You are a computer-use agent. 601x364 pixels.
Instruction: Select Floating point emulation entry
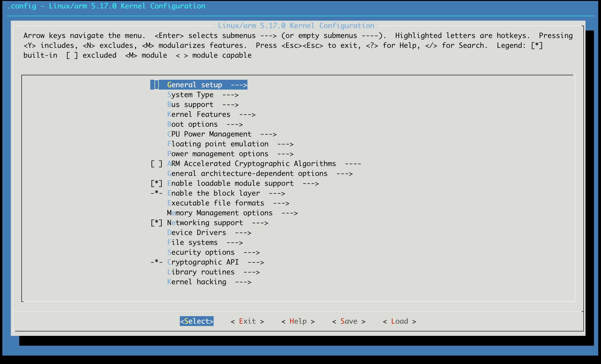(x=230, y=144)
